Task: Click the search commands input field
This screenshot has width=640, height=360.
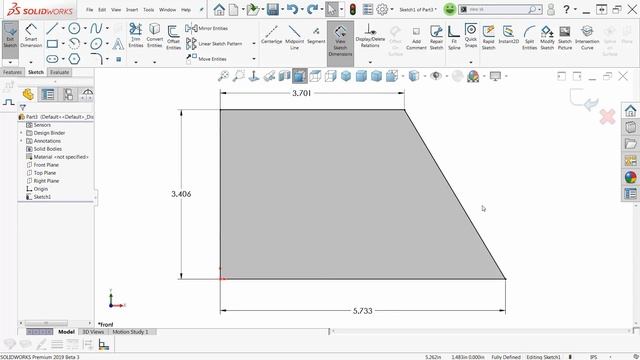Action: pos(497,9)
